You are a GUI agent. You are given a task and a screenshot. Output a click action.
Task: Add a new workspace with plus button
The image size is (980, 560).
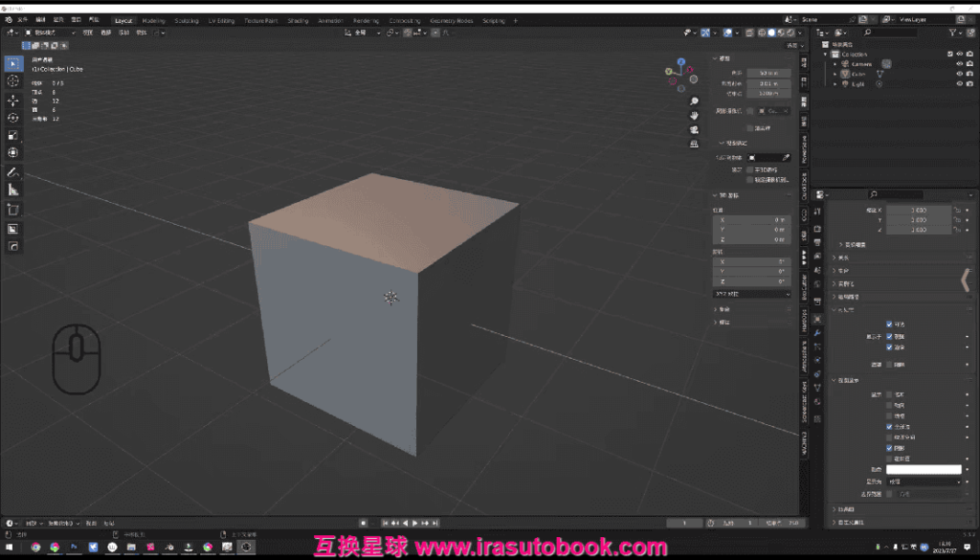(x=516, y=21)
